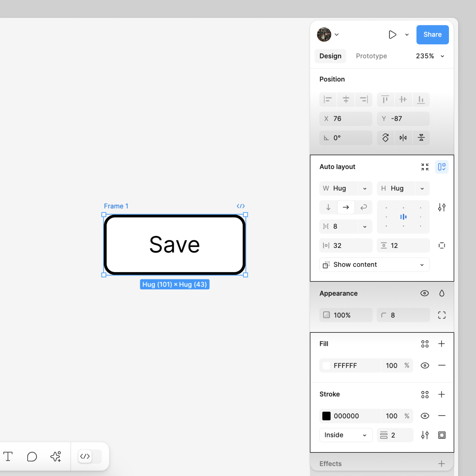Image resolution: width=476 pixels, height=476 pixels.
Task: Click the Share button
Action: coord(433,34)
